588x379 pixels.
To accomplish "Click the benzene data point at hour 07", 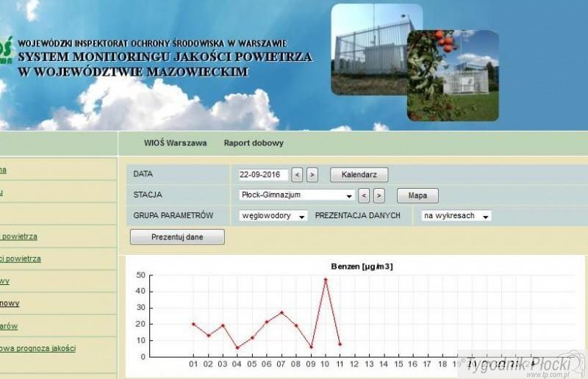I will pyautogui.click(x=282, y=312).
